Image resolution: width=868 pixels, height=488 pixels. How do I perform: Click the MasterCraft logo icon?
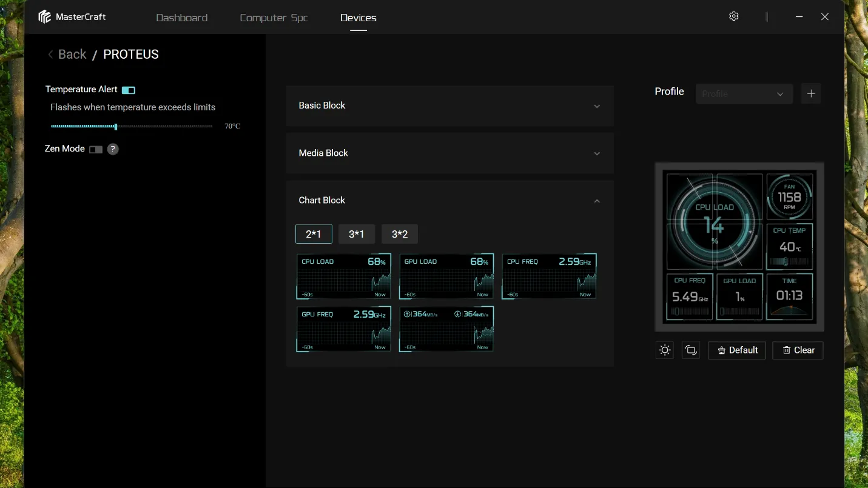tap(45, 17)
